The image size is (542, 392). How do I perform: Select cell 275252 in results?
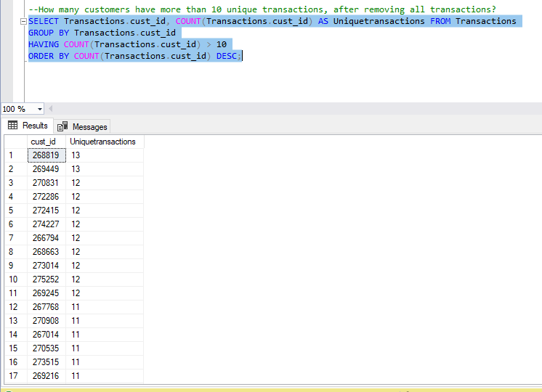(x=46, y=279)
